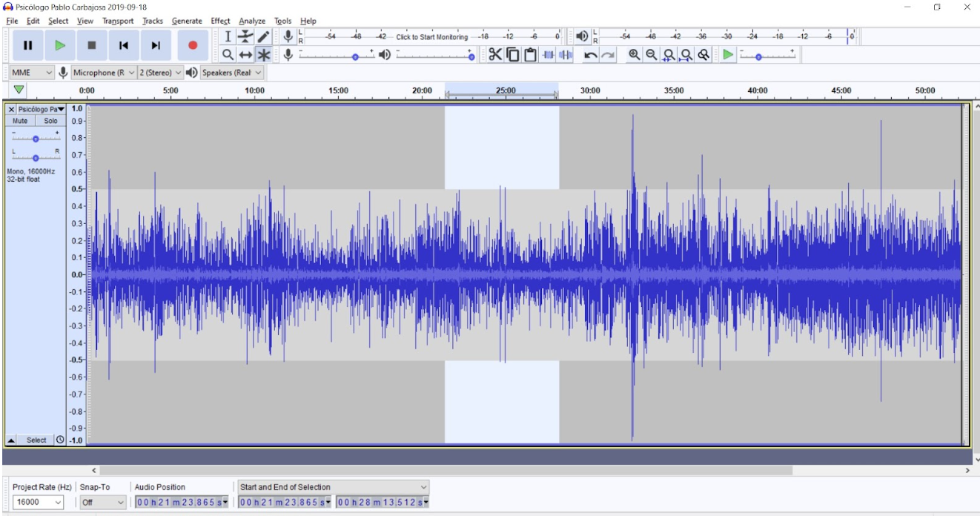Open the Project Rate 16000 dropdown
980x516 pixels.
(x=38, y=502)
